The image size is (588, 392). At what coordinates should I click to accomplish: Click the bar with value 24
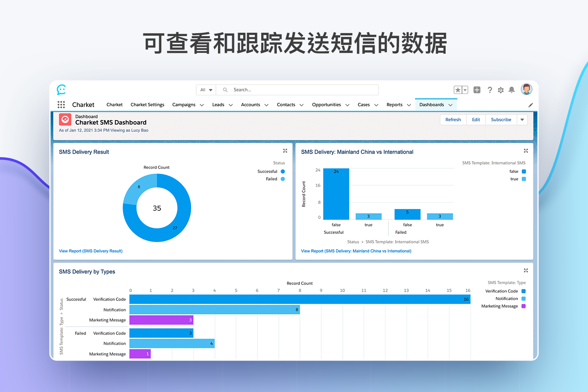336,194
